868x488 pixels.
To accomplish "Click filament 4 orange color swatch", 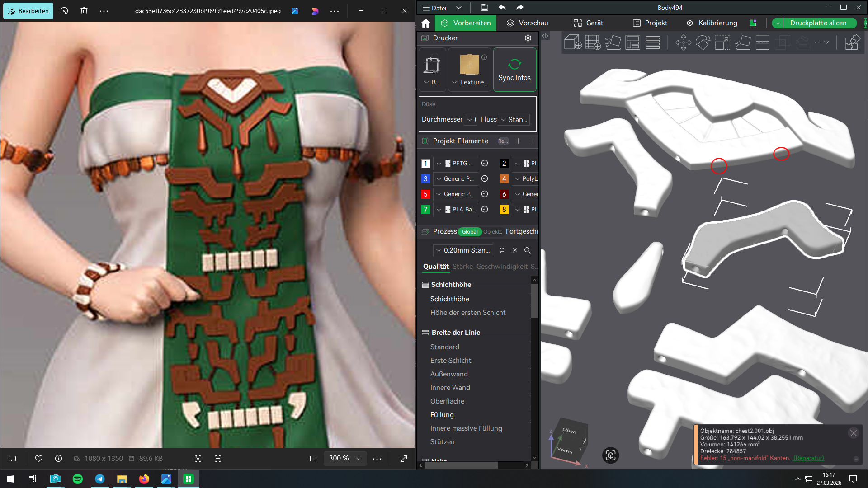I will point(504,179).
